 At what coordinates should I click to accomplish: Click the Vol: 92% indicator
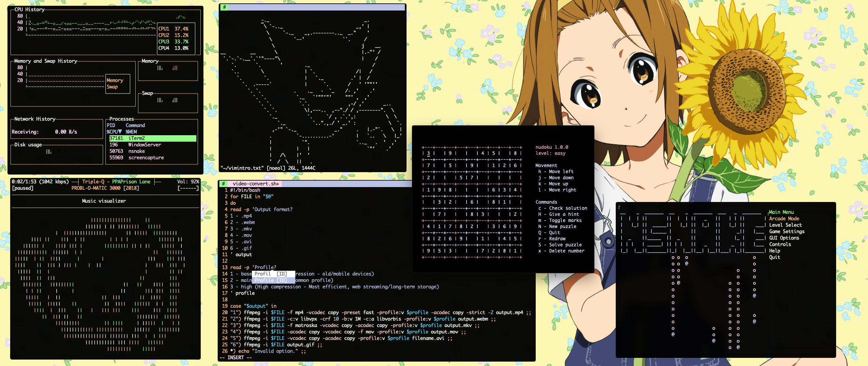188,182
